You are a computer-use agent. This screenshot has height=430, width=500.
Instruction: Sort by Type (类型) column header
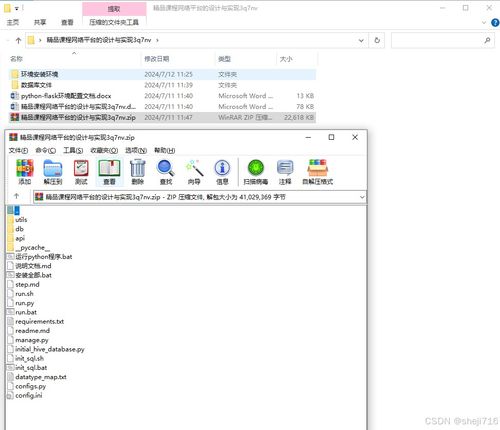tap(224, 59)
